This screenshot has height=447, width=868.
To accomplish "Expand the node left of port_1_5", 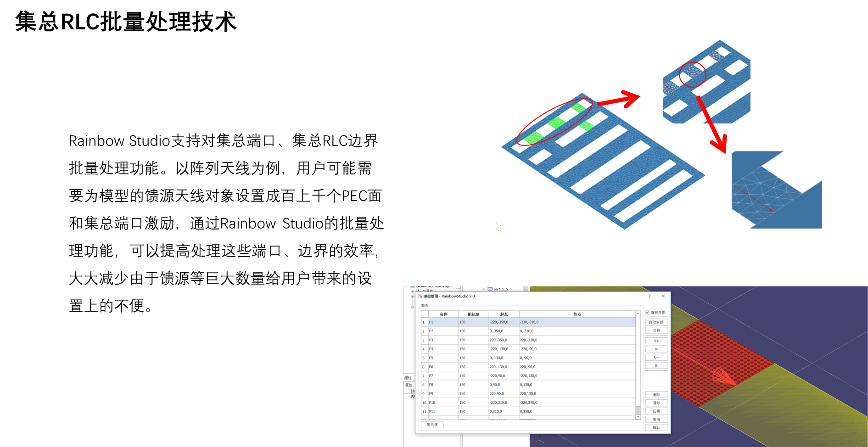I will point(484,289).
